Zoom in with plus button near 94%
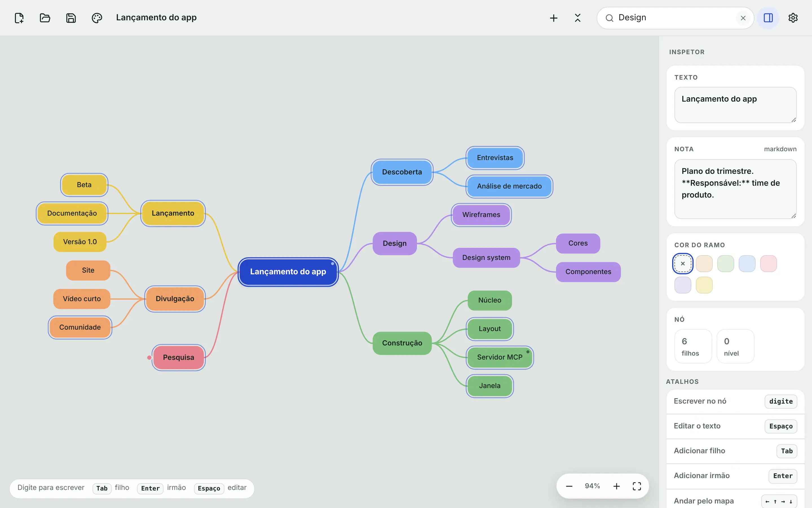The width and height of the screenshot is (812, 508). [x=616, y=486]
